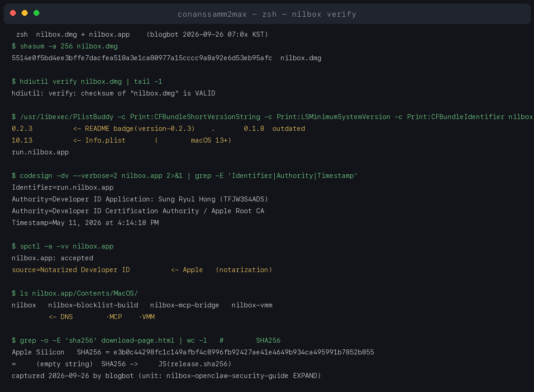534x392 pixels.
Task: Click the version number 0.2.3 output
Action: tap(22, 129)
